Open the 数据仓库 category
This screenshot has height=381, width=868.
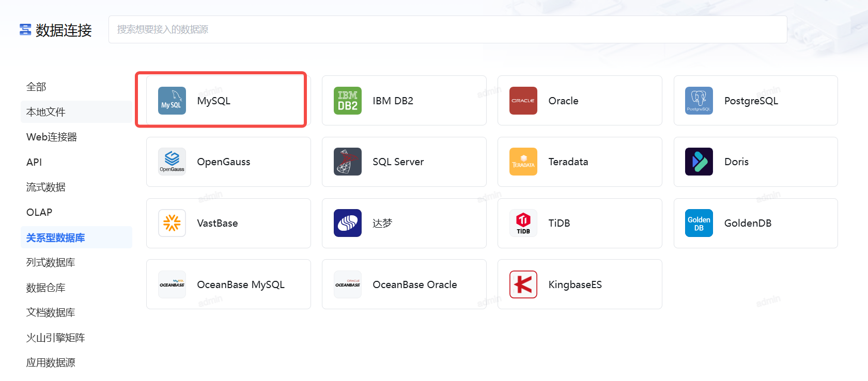point(76,288)
